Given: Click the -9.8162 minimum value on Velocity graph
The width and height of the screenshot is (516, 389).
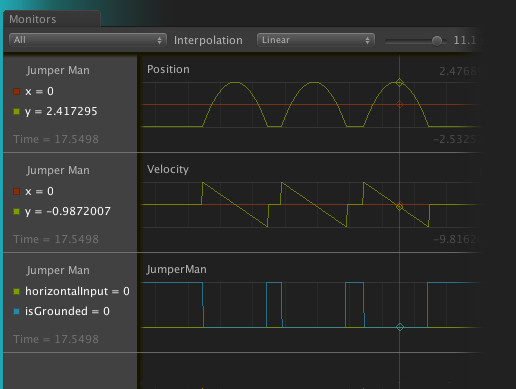Looking at the screenshot, I should 456,239.
